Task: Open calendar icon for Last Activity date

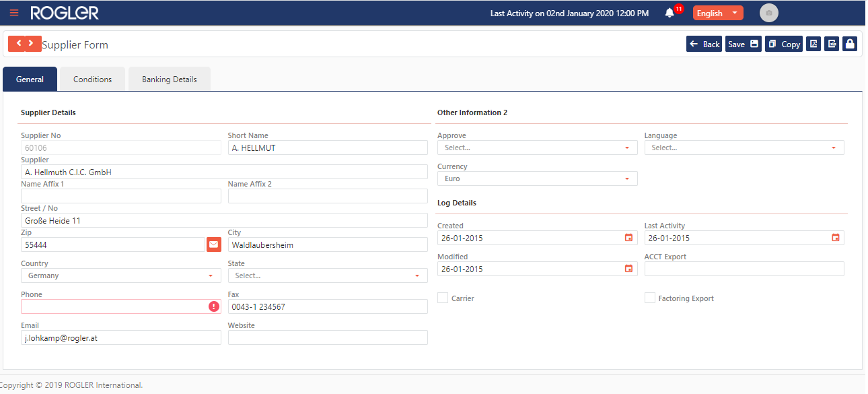Action: coord(835,238)
